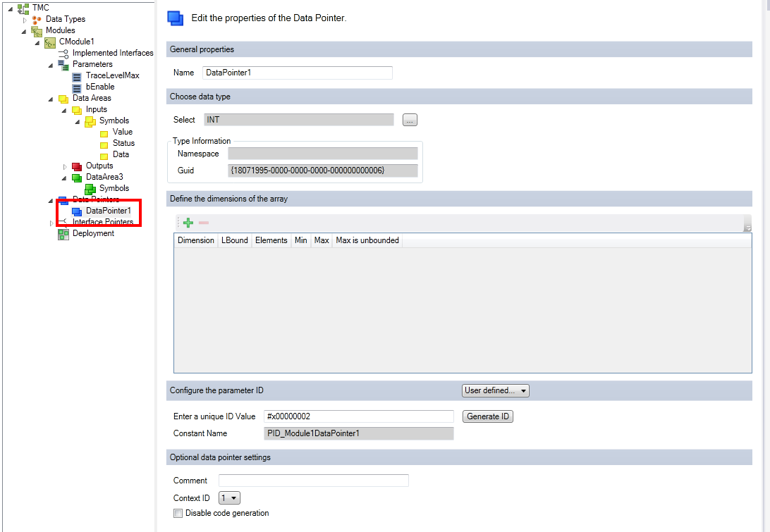
Task: Open the Context ID dropdown
Action: tap(229, 498)
